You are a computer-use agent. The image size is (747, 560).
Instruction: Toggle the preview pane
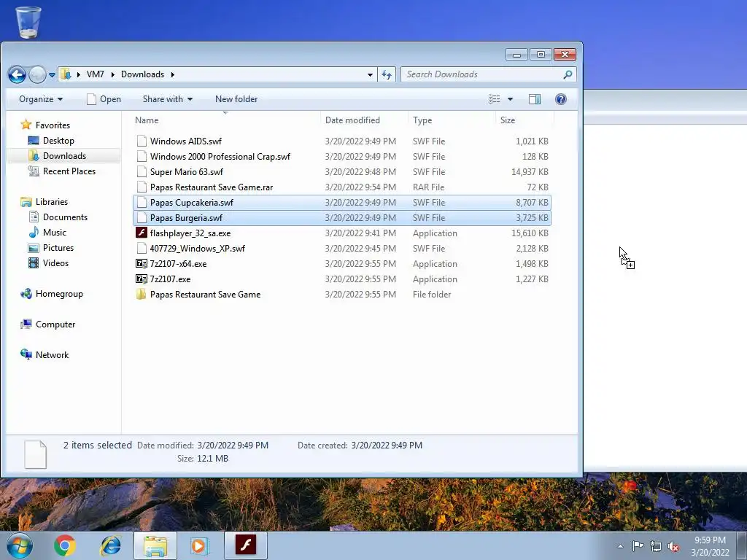pyautogui.click(x=535, y=99)
